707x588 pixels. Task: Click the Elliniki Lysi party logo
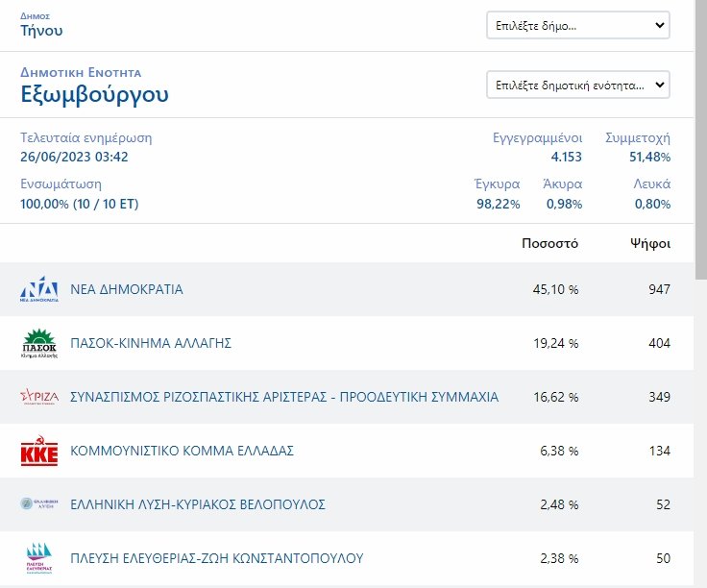(x=39, y=504)
